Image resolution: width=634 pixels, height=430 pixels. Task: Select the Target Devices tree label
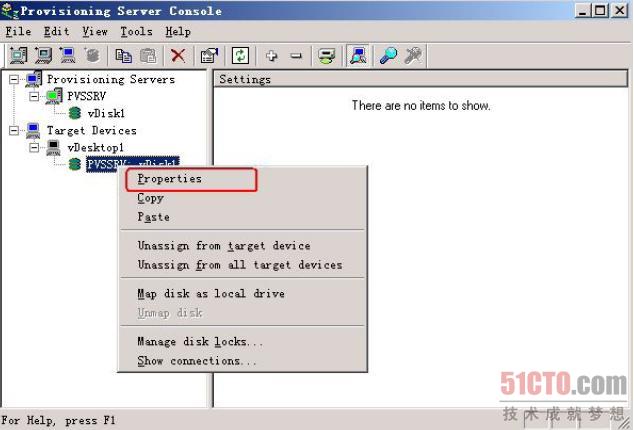point(91,131)
